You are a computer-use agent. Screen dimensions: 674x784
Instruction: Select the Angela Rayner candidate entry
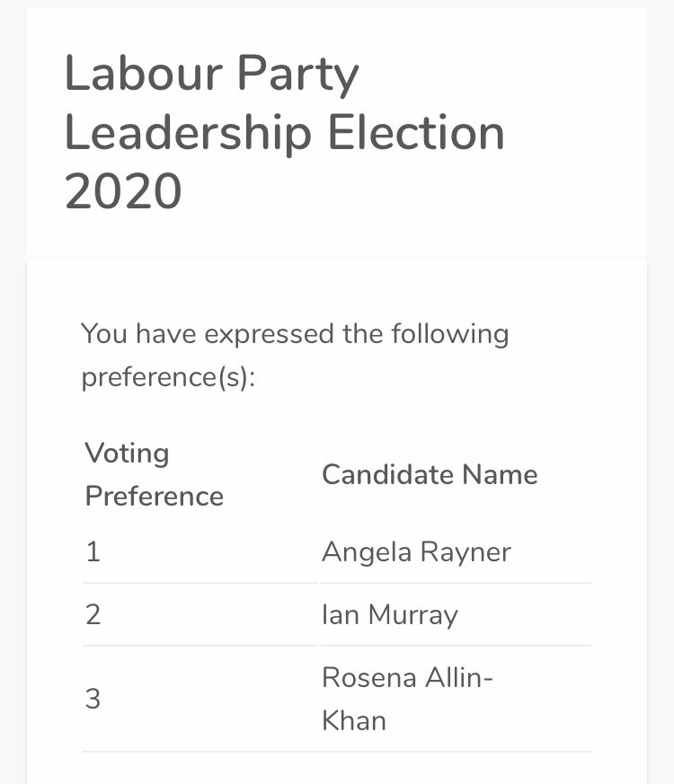pyautogui.click(x=416, y=551)
